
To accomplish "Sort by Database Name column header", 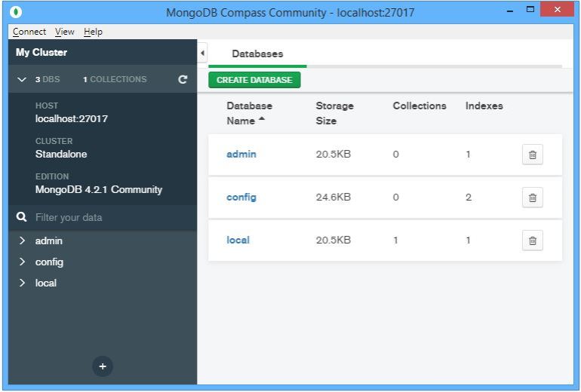I will pyautogui.click(x=249, y=113).
